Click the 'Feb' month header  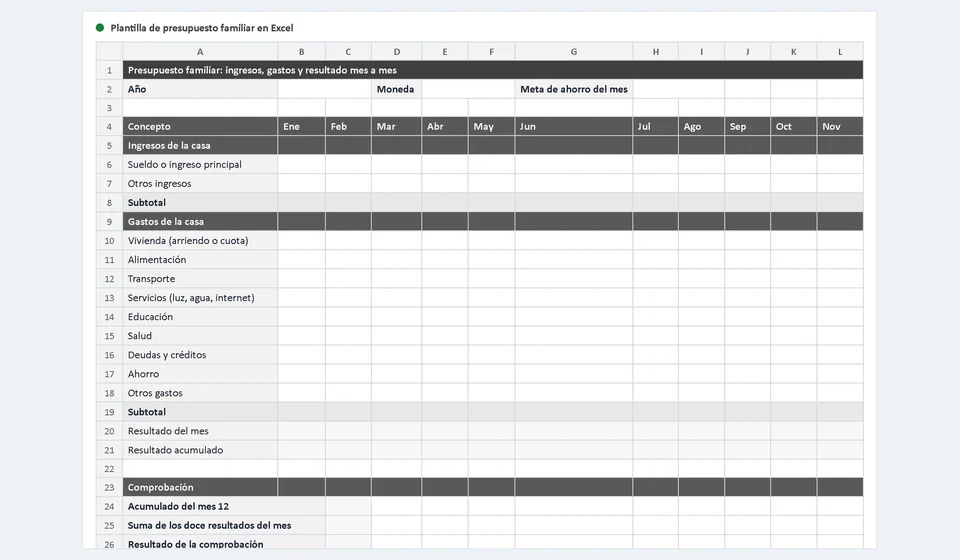click(x=348, y=127)
